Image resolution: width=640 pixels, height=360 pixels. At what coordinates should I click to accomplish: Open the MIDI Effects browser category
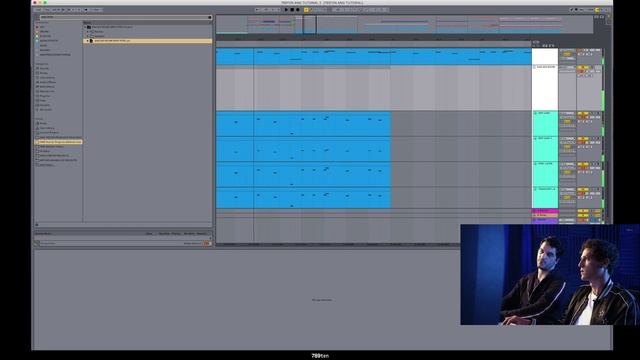coord(46,87)
